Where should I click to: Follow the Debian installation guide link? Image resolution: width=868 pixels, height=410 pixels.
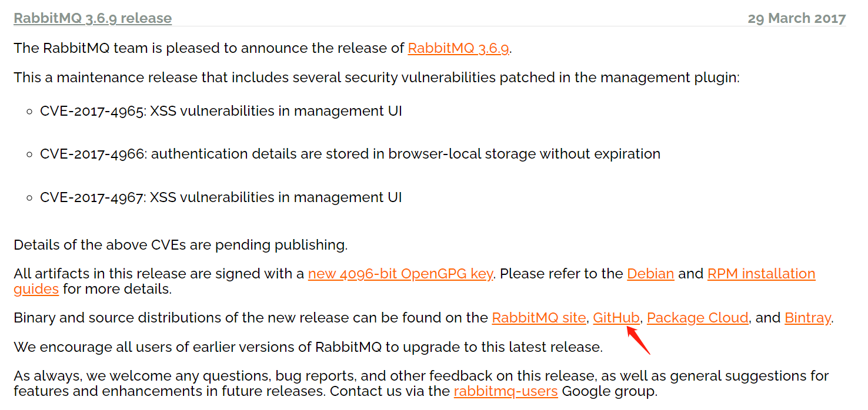650,274
